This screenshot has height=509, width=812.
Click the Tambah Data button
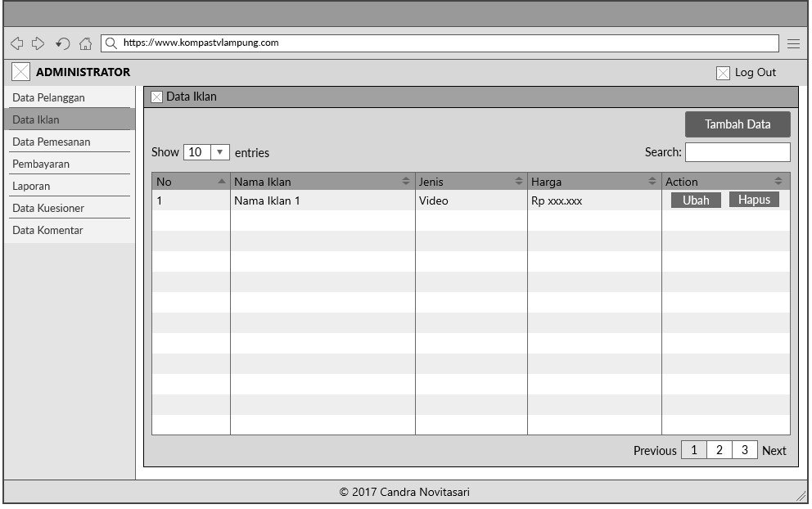(738, 124)
